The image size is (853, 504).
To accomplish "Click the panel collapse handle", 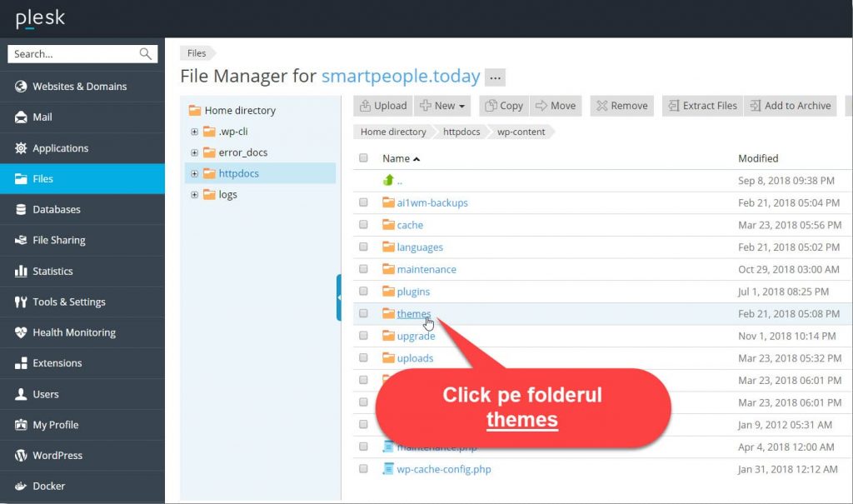I will (339, 297).
